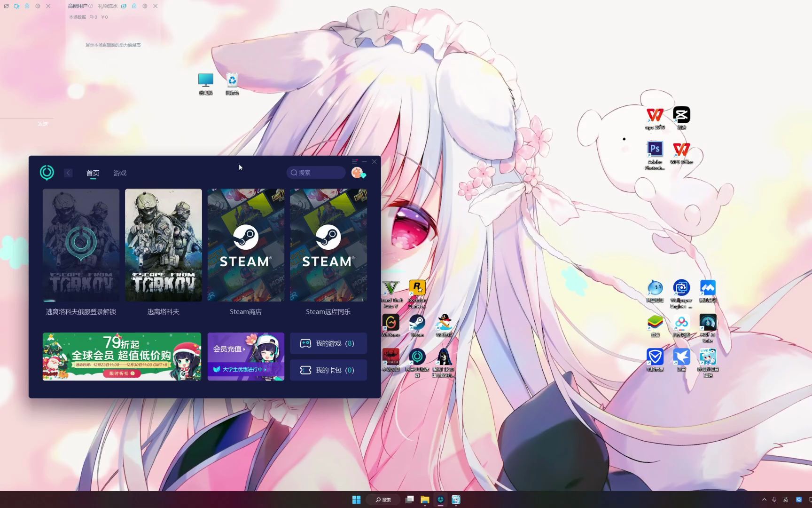Click the taskbar 搜索 search box
Screen dimensions: 812x508
(x=383, y=500)
